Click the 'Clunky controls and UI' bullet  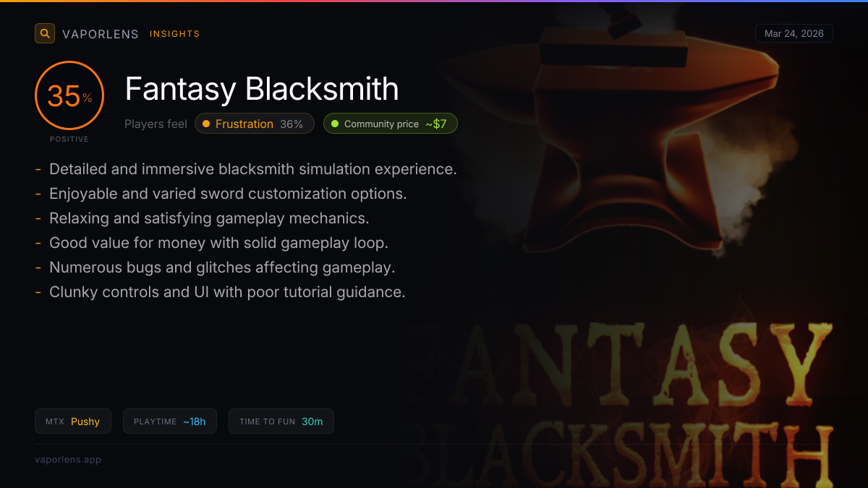[221, 292]
